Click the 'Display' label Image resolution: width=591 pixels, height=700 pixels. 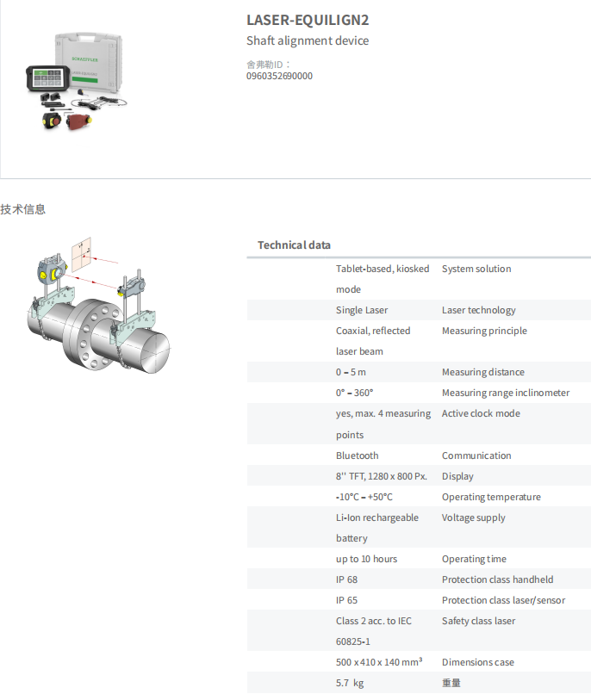[x=457, y=476]
